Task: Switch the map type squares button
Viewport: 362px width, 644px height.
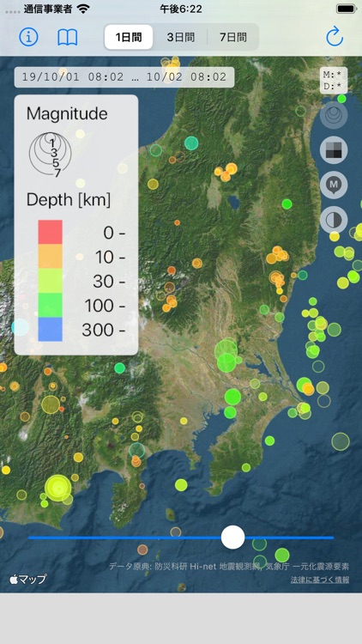Action: pos(334,150)
